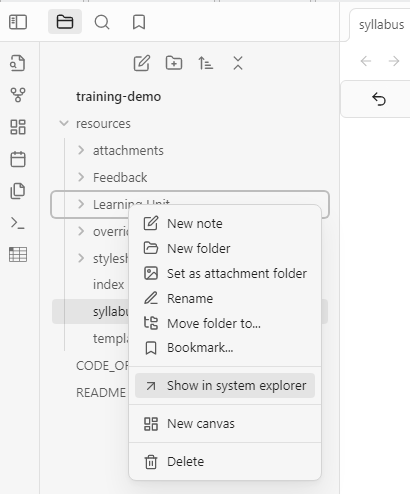
Task: Open the CODE_OF file entry
Action: 102,366
